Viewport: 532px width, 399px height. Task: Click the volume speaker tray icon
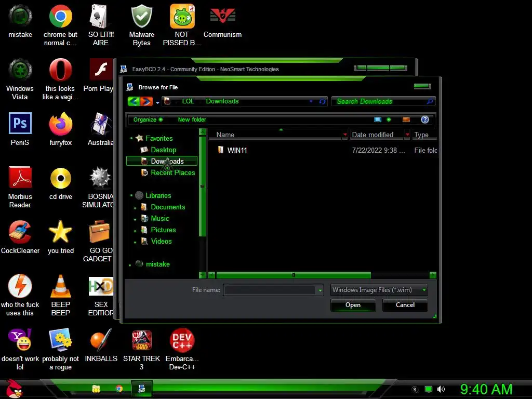[x=441, y=389]
